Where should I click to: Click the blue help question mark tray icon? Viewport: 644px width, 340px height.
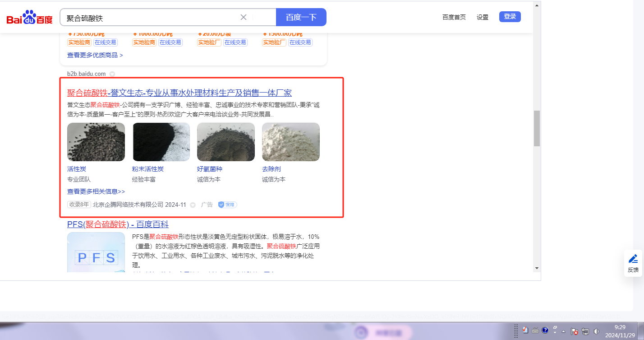[545, 330]
